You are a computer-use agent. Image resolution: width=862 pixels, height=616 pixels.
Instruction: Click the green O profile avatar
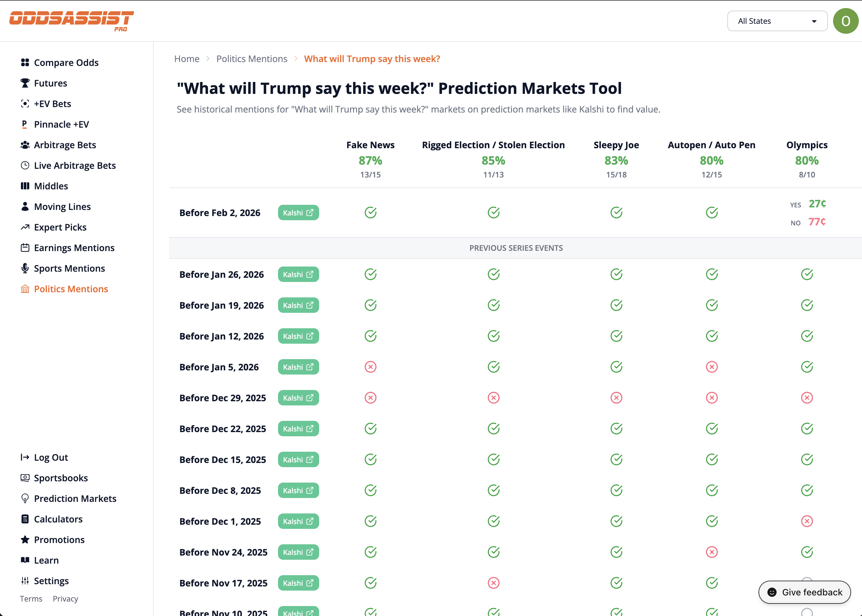point(845,21)
